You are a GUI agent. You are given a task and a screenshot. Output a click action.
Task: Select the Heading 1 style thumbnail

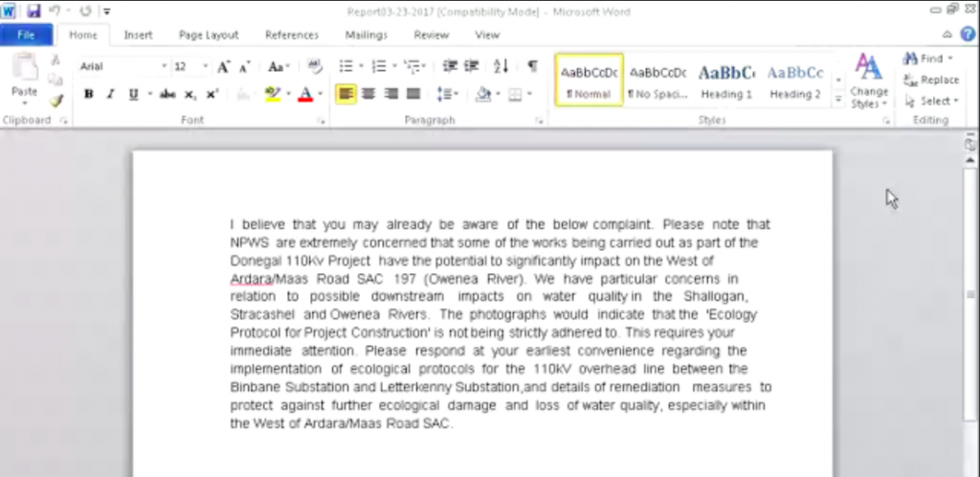point(726,80)
